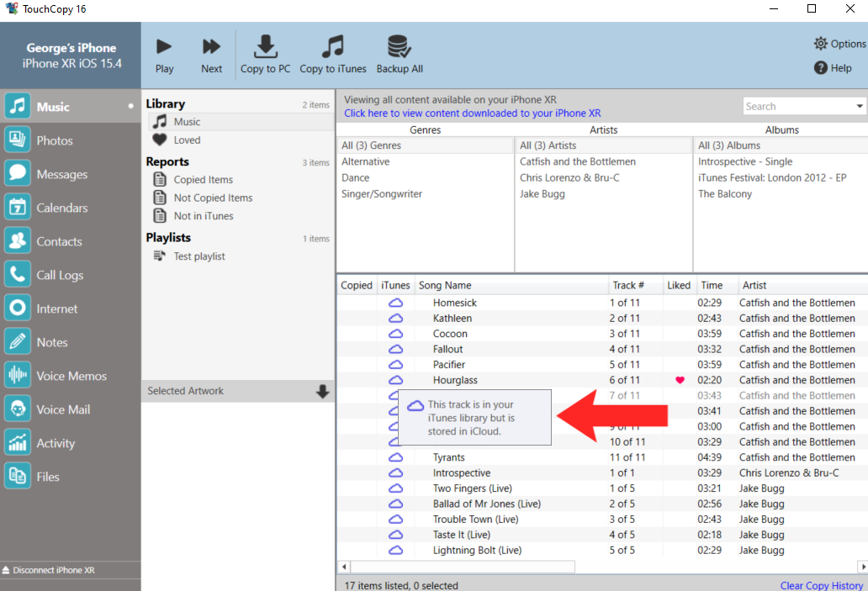Filter by Singer/Songwriter genre
Image resolution: width=868 pixels, height=591 pixels.
(x=381, y=193)
